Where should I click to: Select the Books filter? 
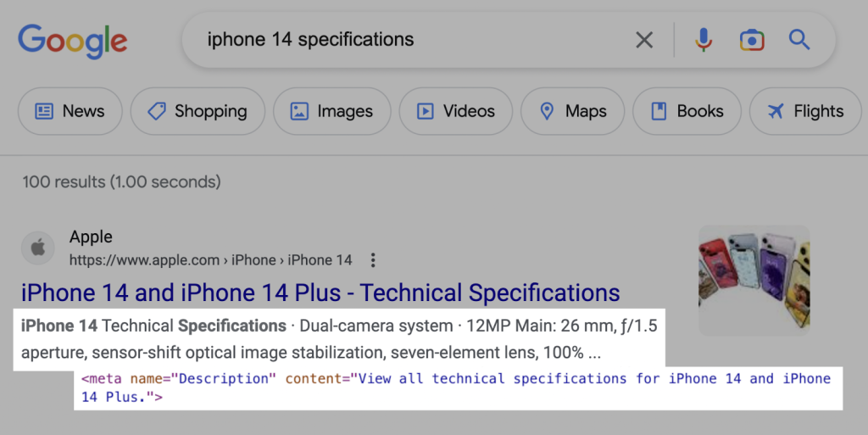coord(687,111)
